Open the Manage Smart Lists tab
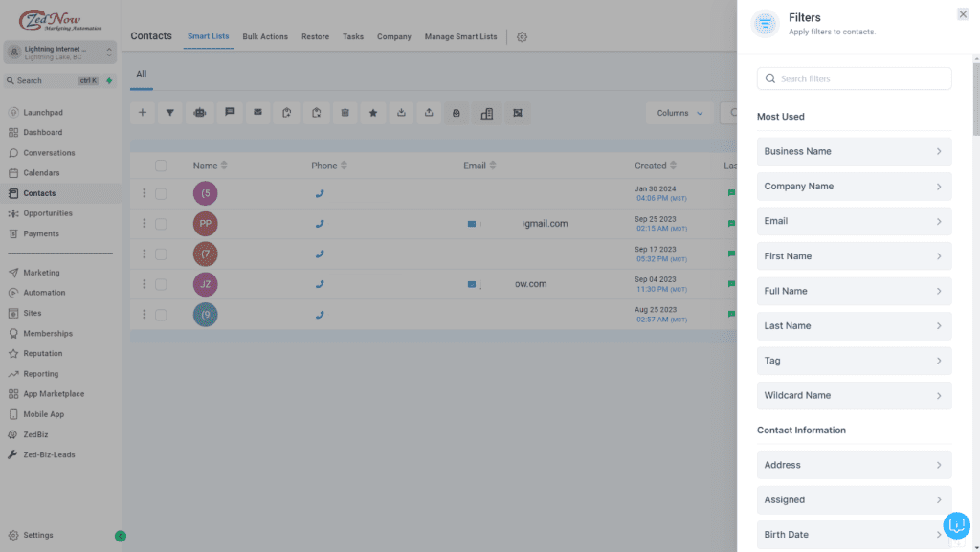 coord(460,36)
